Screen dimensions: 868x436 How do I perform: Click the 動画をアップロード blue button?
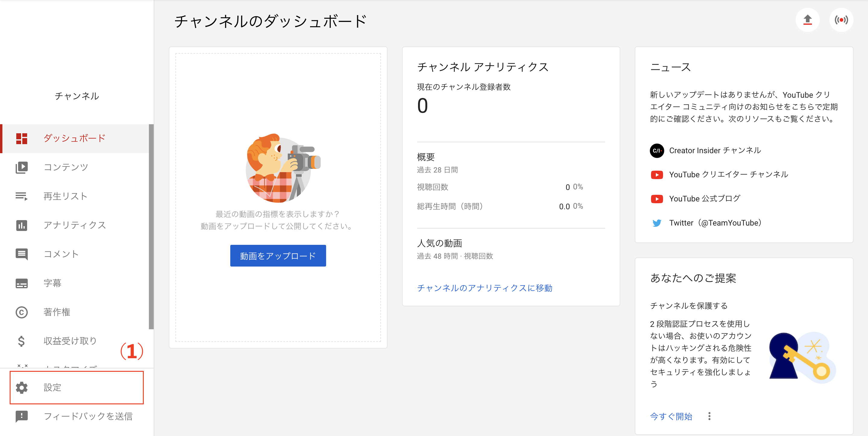278,256
